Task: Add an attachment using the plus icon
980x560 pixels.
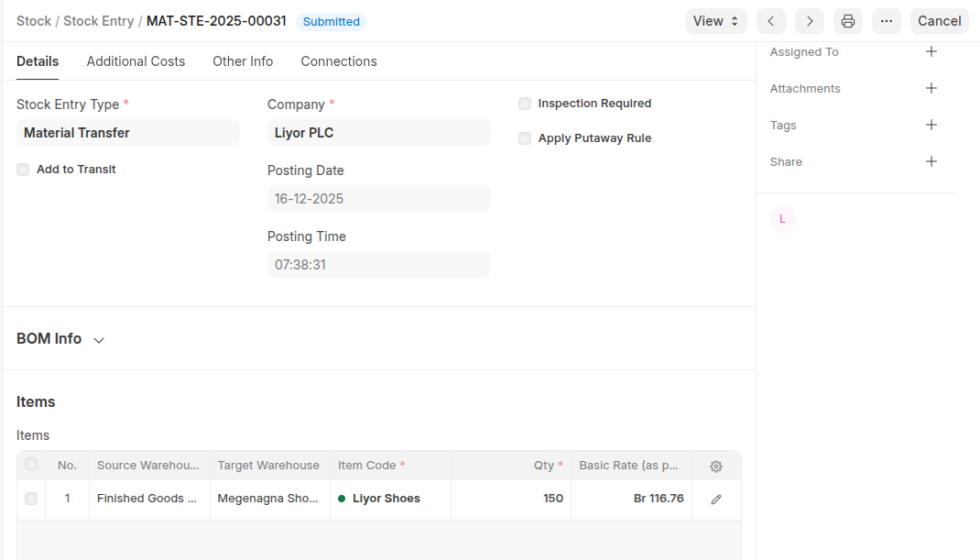Action: click(931, 89)
